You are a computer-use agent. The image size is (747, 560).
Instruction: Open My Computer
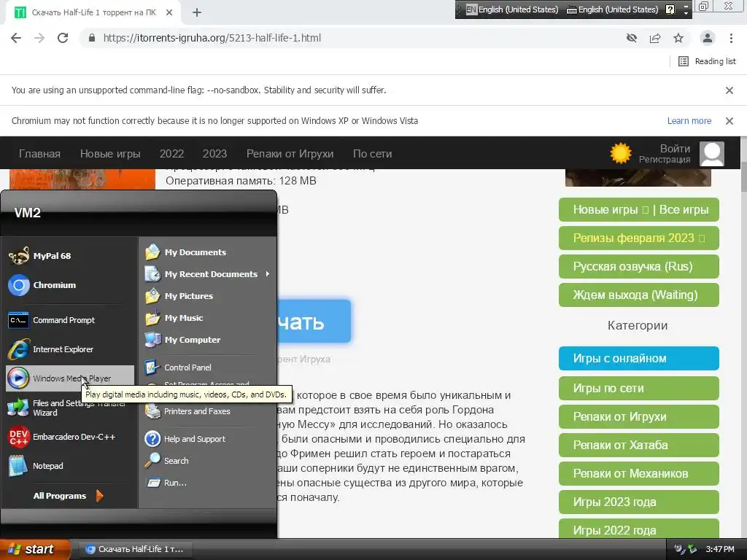(207, 340)
